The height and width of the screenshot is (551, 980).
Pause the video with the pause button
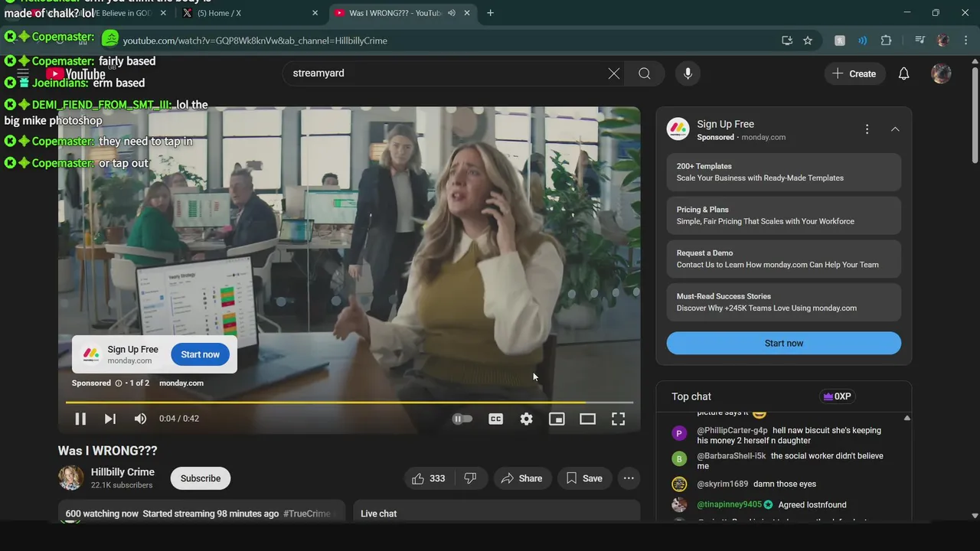tap(80, 419)
